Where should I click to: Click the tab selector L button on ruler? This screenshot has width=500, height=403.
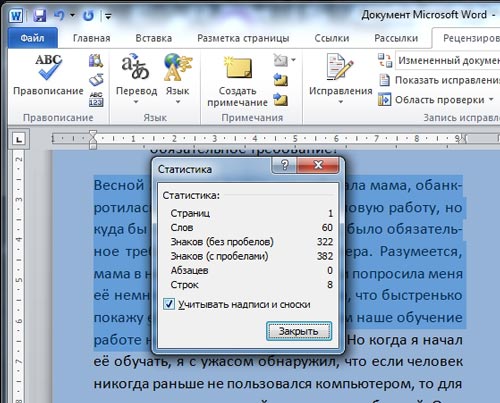(19, 139)
